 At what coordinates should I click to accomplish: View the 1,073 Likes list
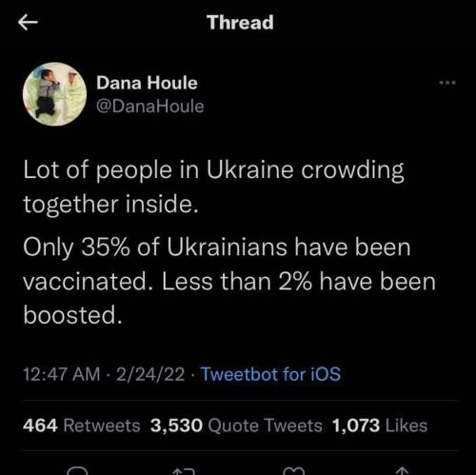coord(380,426)
